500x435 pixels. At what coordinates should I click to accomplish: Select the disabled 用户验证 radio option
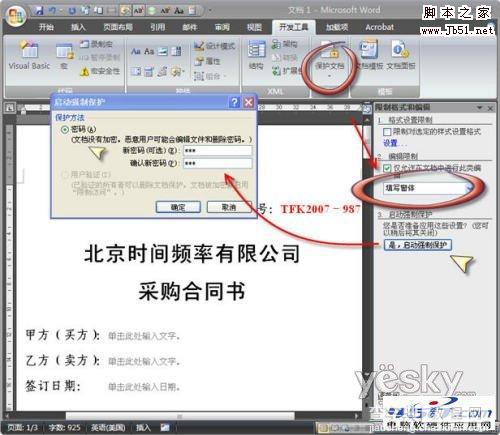(65, 174)
